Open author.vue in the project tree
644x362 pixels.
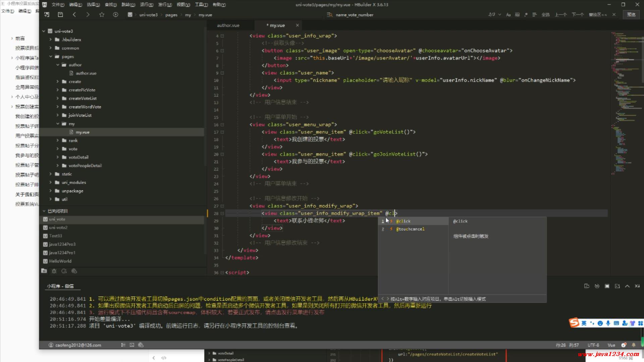86,73
